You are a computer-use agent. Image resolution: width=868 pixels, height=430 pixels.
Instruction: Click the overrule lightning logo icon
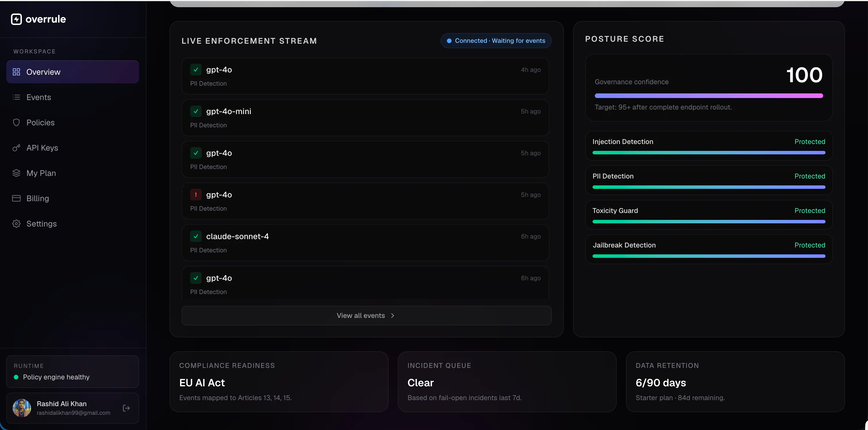16,19
